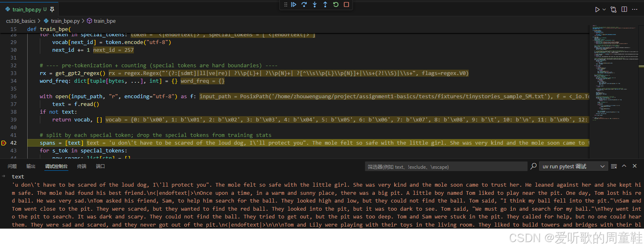Click 'if not text:' on line 38

click(58, 112)
